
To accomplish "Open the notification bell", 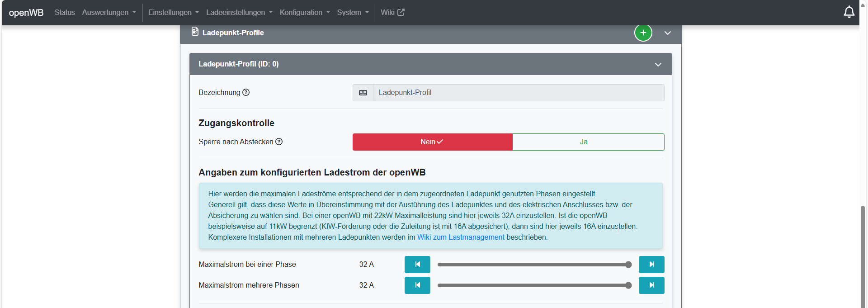I will coord(849,12).
